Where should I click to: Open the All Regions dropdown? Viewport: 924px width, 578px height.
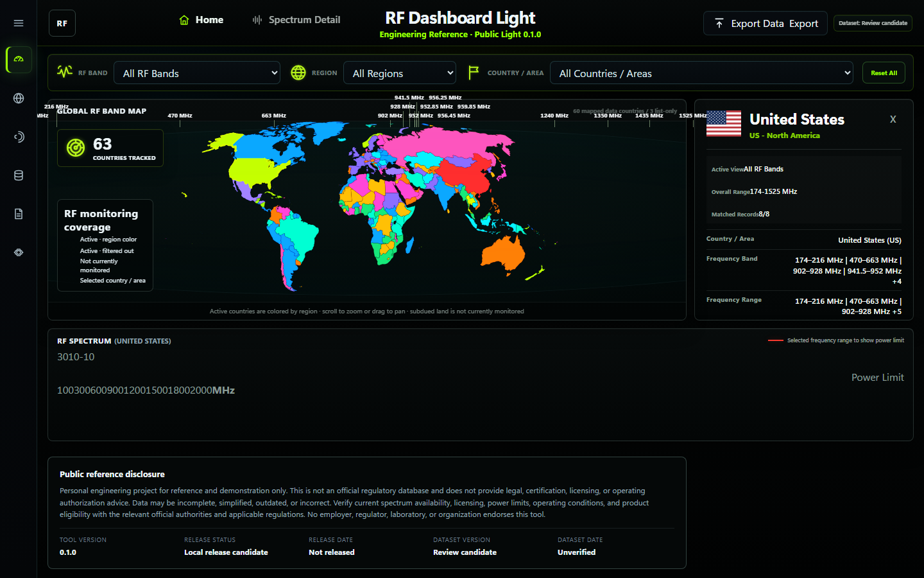(400, 73)
